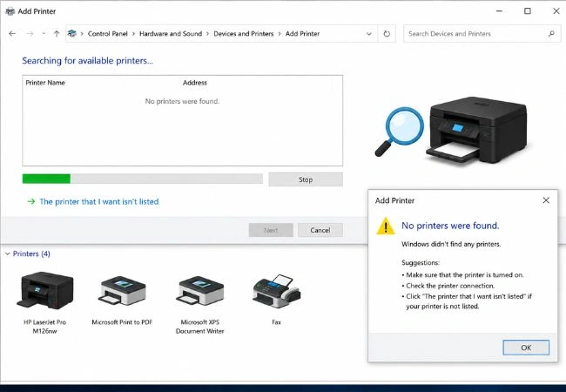The width and height of the screenshot is (566, 392).
Task: Click 'No printers were found.' dialog heading
Action: point(450,226)
